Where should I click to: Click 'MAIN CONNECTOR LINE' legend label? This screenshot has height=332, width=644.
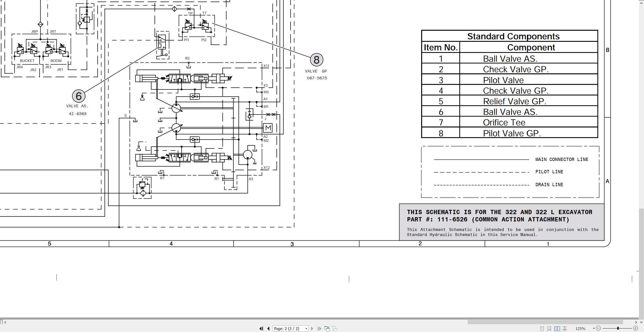[562, 159]
